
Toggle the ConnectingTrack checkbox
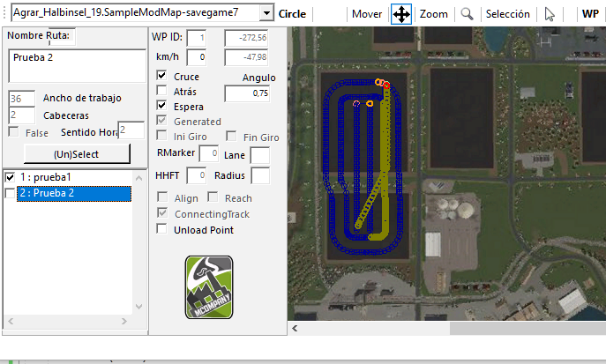click(x=162, y=212)
